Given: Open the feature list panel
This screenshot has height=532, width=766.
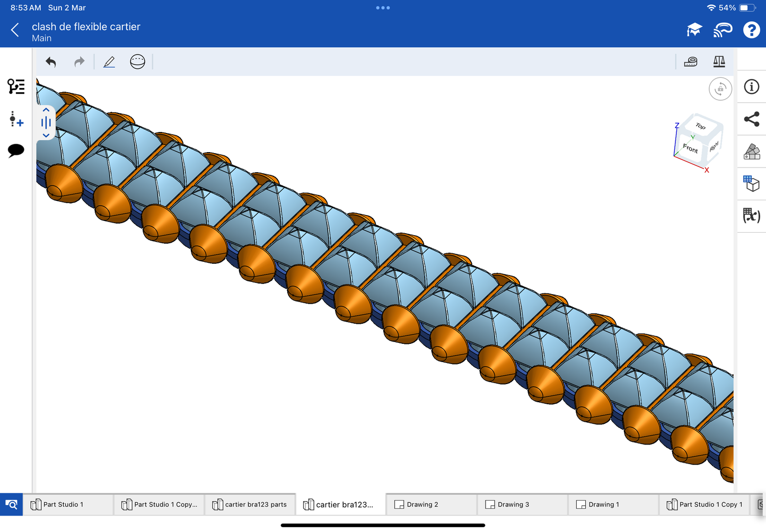Looking at the screenshot, I should (16, 86).
